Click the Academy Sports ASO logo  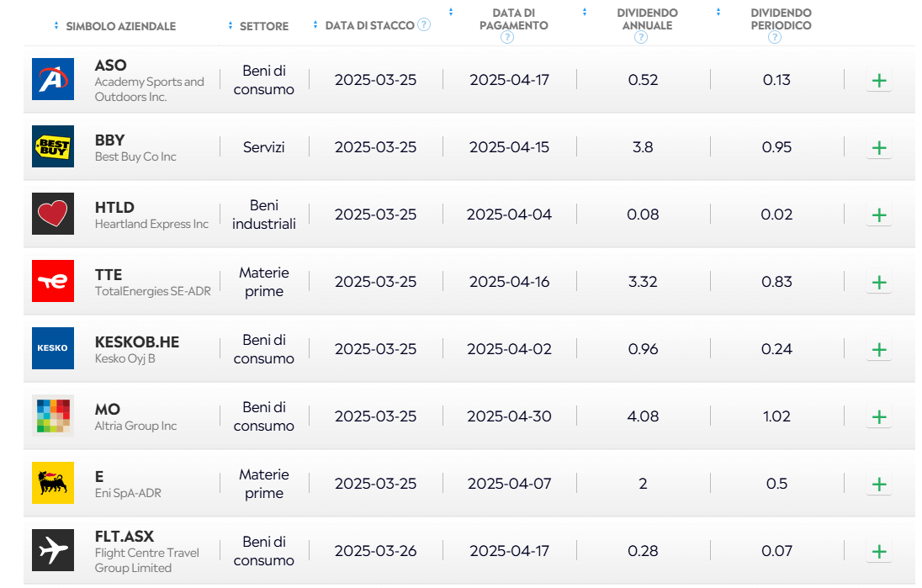(x=53, y=80)
